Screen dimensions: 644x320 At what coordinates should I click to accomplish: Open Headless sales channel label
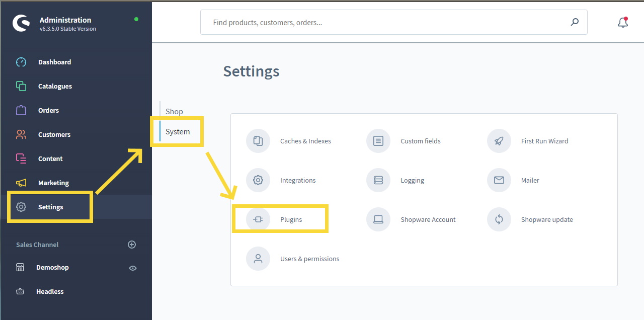[50, 291]
